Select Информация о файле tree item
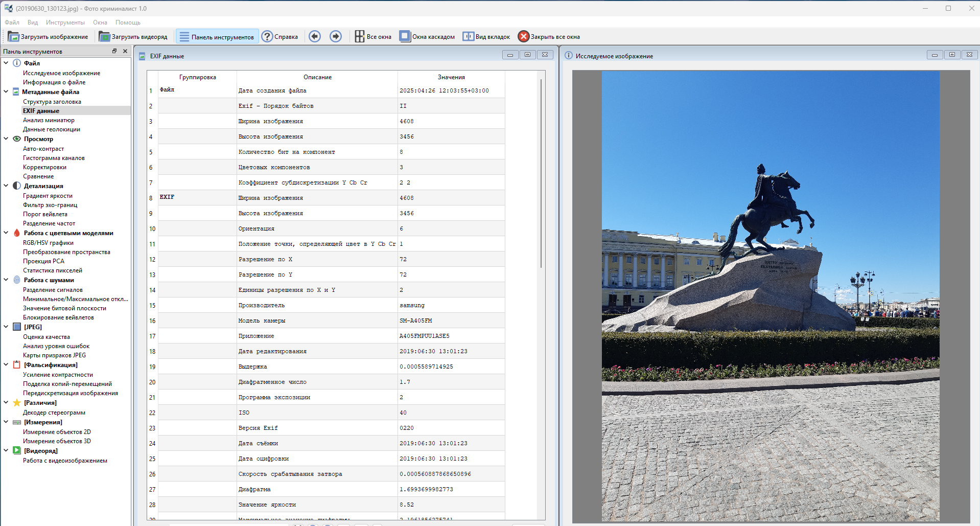The image size is (980, 526). click(54, 82)
